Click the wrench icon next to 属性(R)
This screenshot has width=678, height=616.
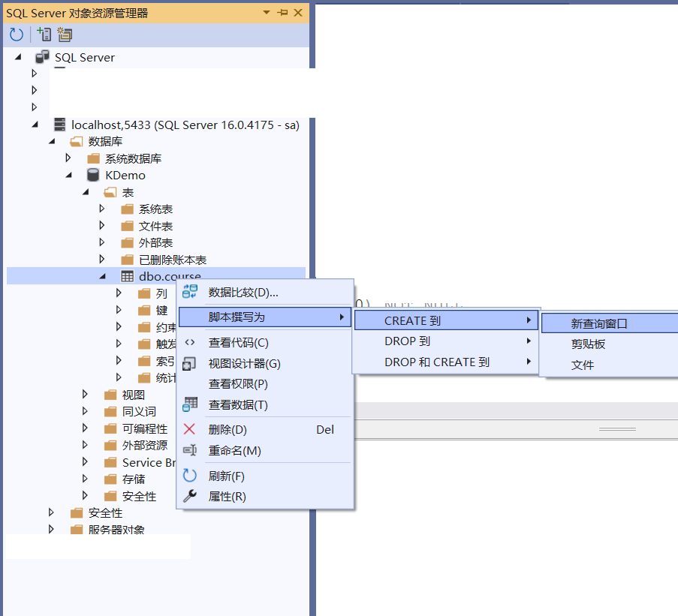[x=190, y=496]
